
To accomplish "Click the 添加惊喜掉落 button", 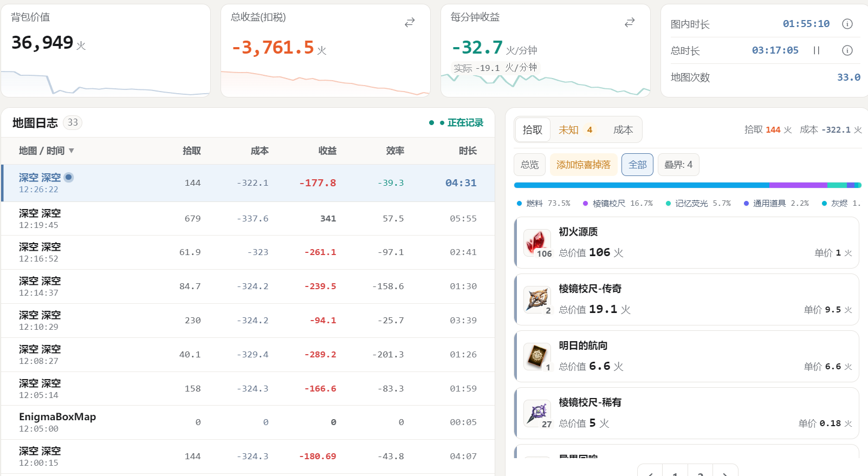I will click(584, 165).
